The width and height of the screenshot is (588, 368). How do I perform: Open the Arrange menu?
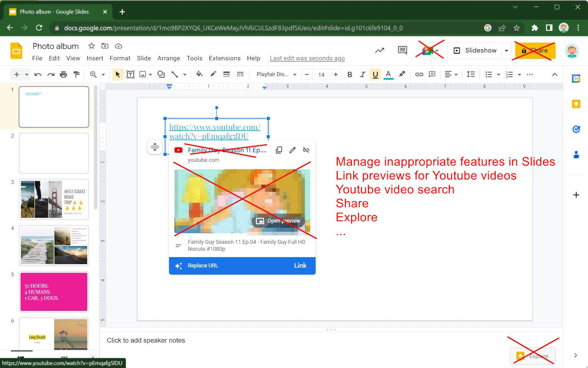pos(169,58)
